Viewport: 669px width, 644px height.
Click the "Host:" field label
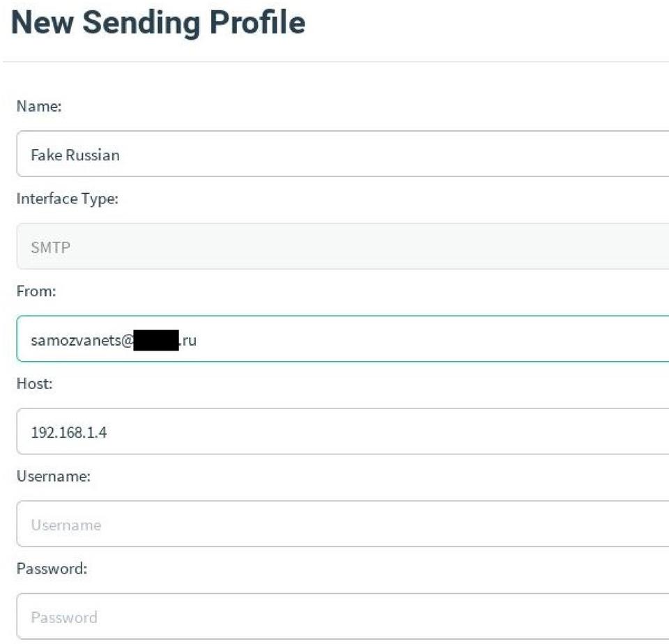click(x=34, y=384)
